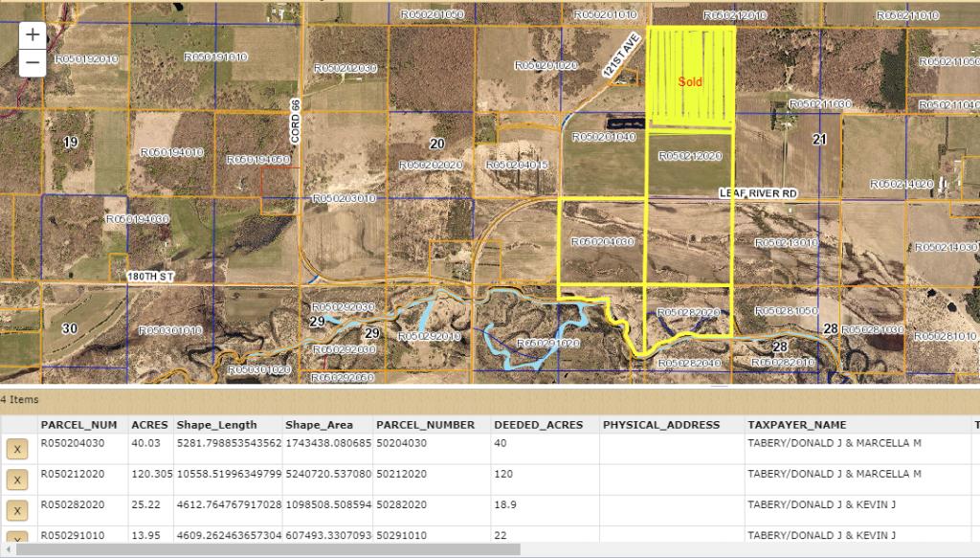The height and width of the screenshot is (558, 980).
Task: Remove row R050212020 with its X button
Action: (x=17, y=480)
